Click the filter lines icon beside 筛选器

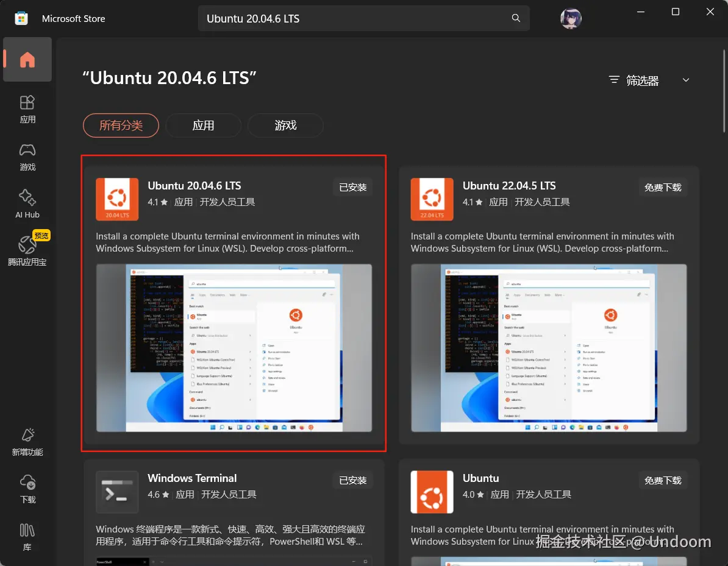(x=614, y=80)
